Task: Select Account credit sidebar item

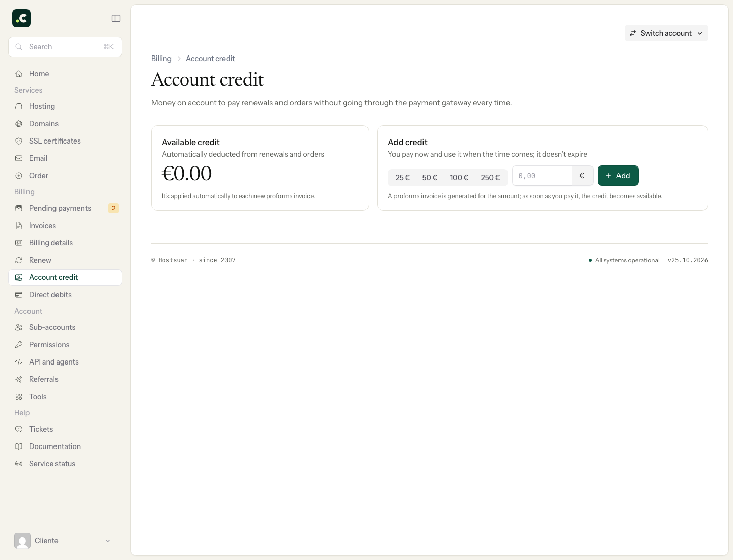Action: click(65, 277)
